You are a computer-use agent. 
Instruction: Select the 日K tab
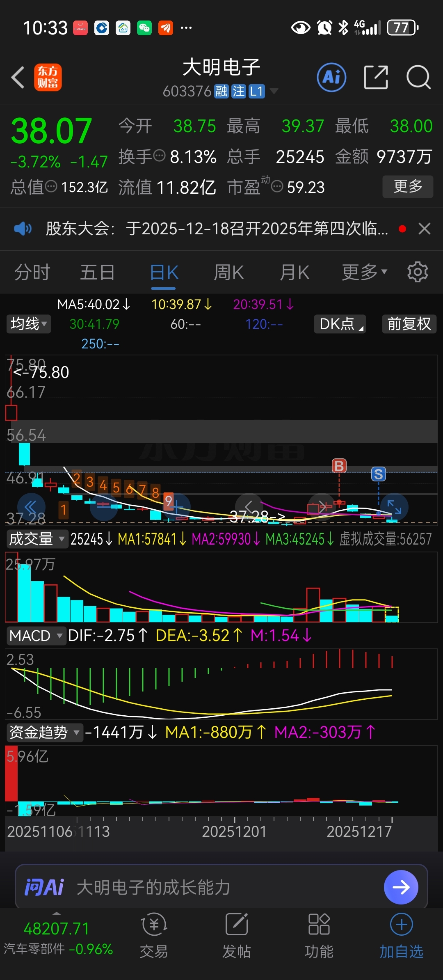click(164, 272)
